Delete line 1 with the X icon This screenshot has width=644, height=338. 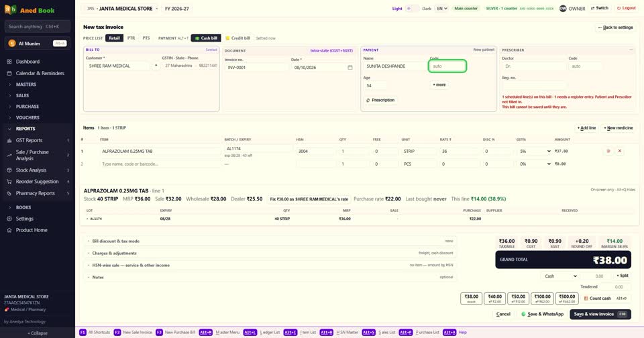(620, 151)
